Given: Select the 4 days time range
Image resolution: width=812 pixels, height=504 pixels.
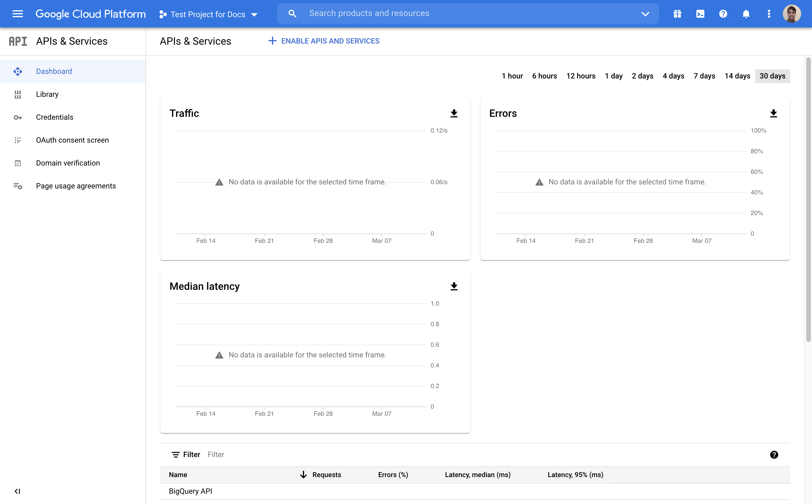Looking at the screenshot, I should pyautogui.click(x=673, y=76).
